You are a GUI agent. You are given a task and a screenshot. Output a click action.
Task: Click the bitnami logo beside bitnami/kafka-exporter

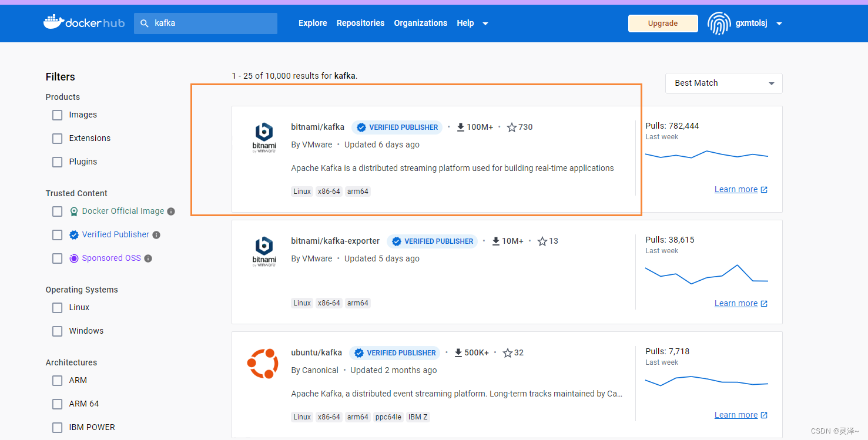[x=264, y=252]
